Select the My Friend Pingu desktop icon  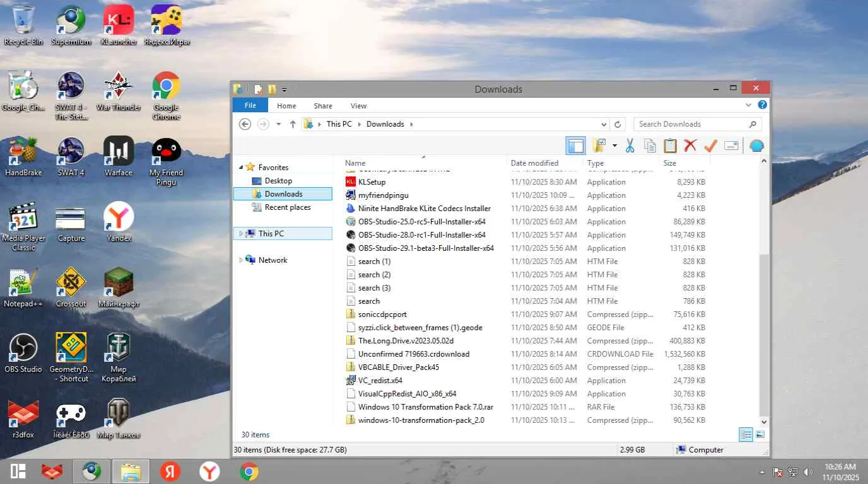(167, 162)
